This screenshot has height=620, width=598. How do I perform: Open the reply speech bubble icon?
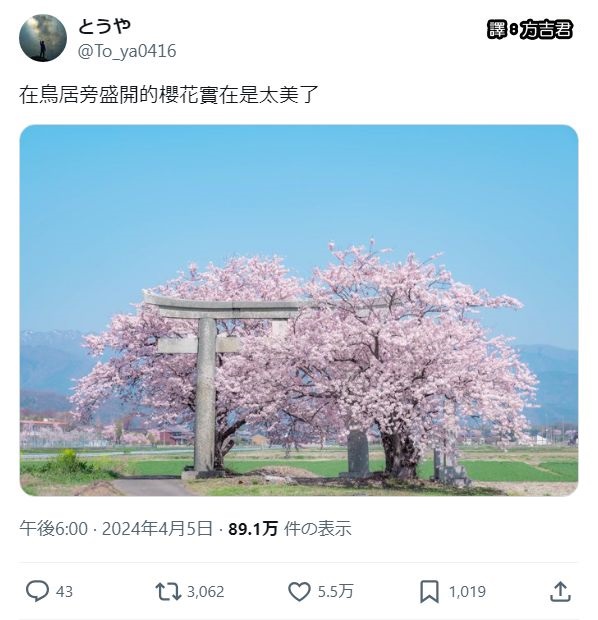point(37,591)
